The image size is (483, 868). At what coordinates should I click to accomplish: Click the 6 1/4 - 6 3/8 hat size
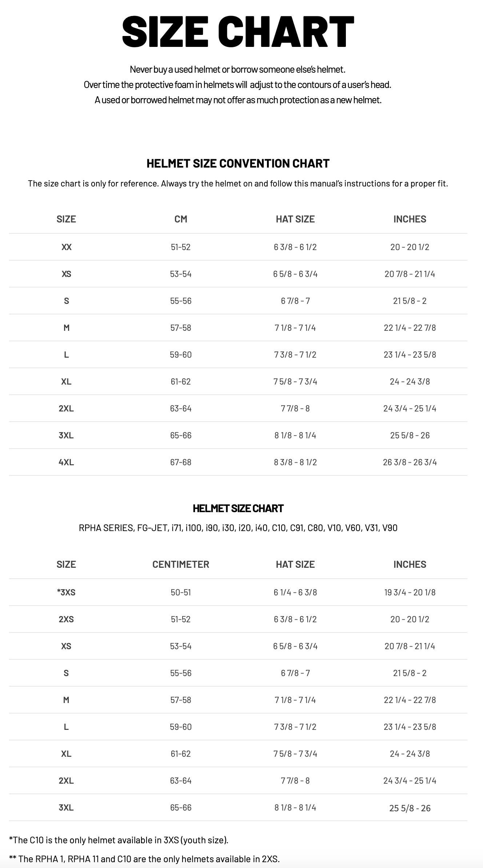click(x=295, y=592)
